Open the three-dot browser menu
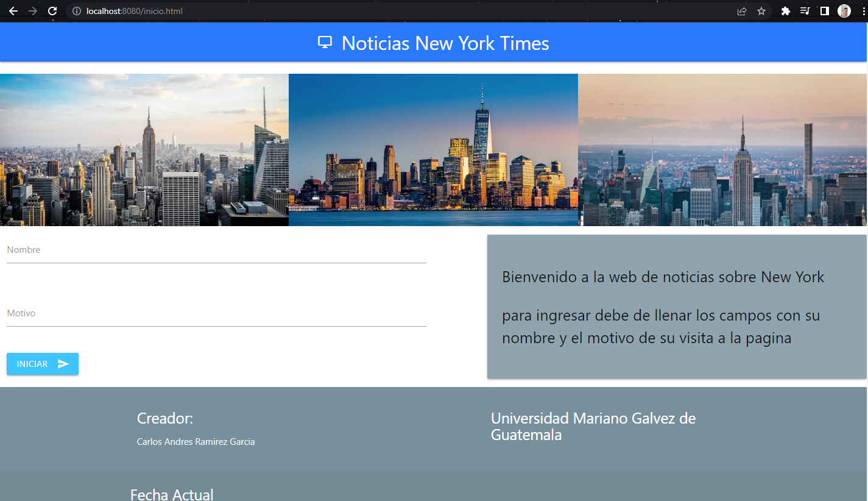The width and height of the screenshot is (868, 501). 863,10
